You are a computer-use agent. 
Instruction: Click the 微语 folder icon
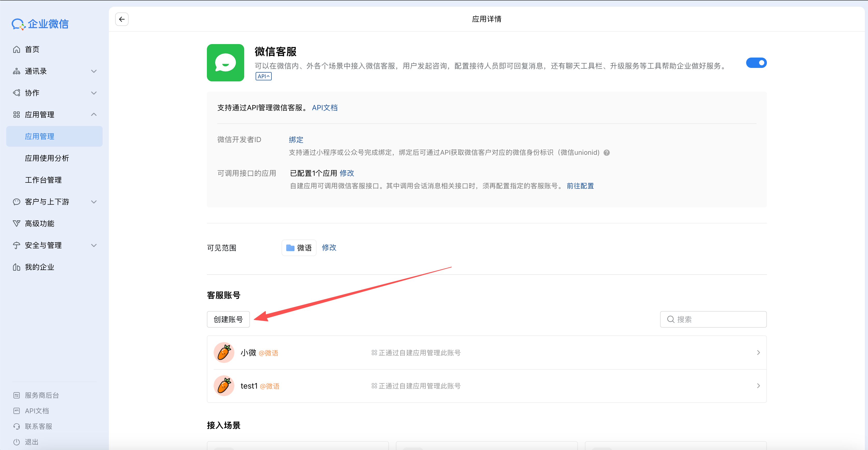point(290,248)
